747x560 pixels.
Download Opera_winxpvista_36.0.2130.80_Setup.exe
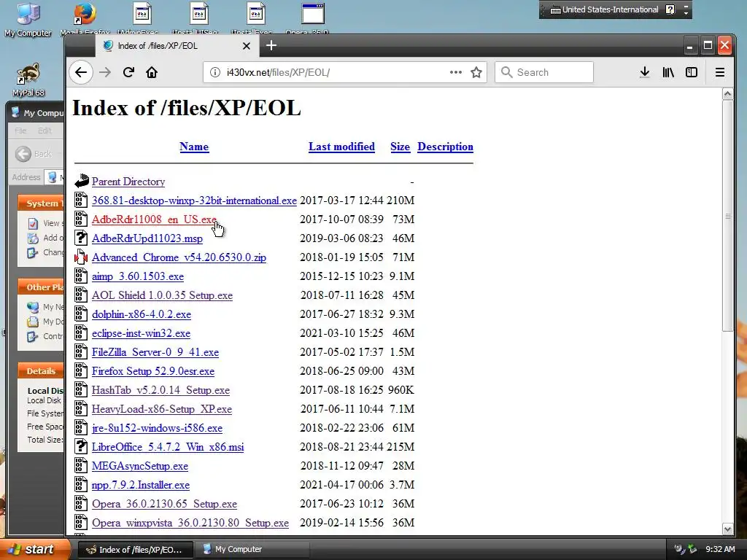coord(190,523)
